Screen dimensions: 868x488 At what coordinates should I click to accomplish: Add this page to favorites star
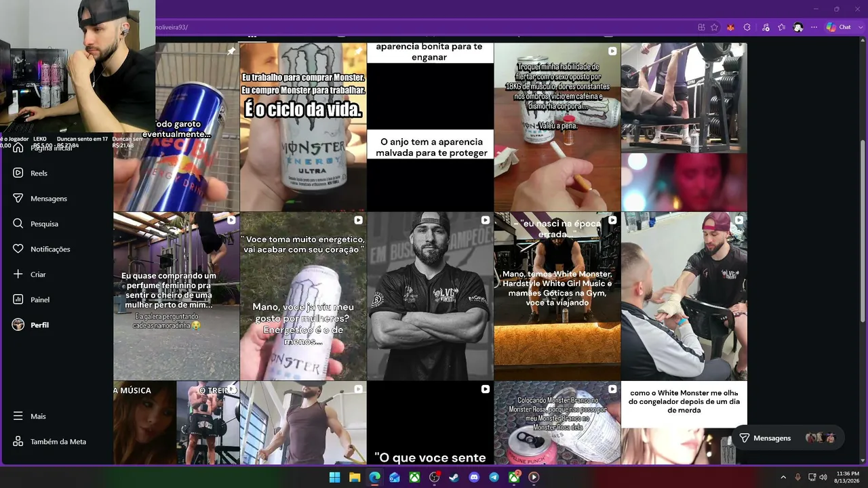[715, 27]
